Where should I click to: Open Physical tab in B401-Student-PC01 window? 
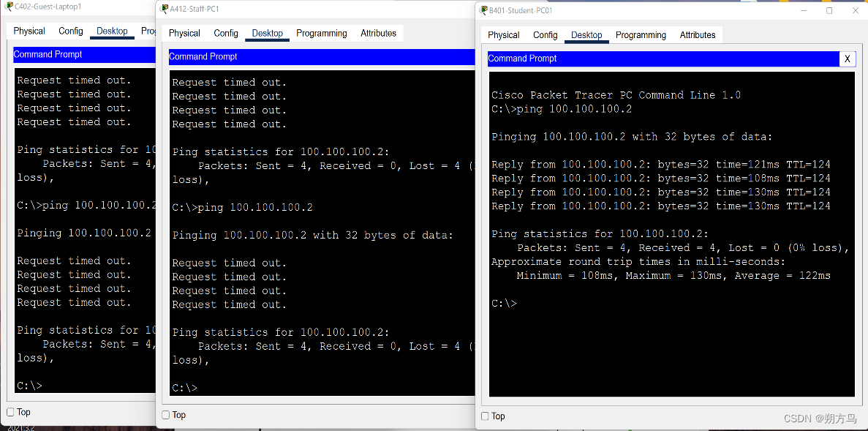(x=504, y=35)
